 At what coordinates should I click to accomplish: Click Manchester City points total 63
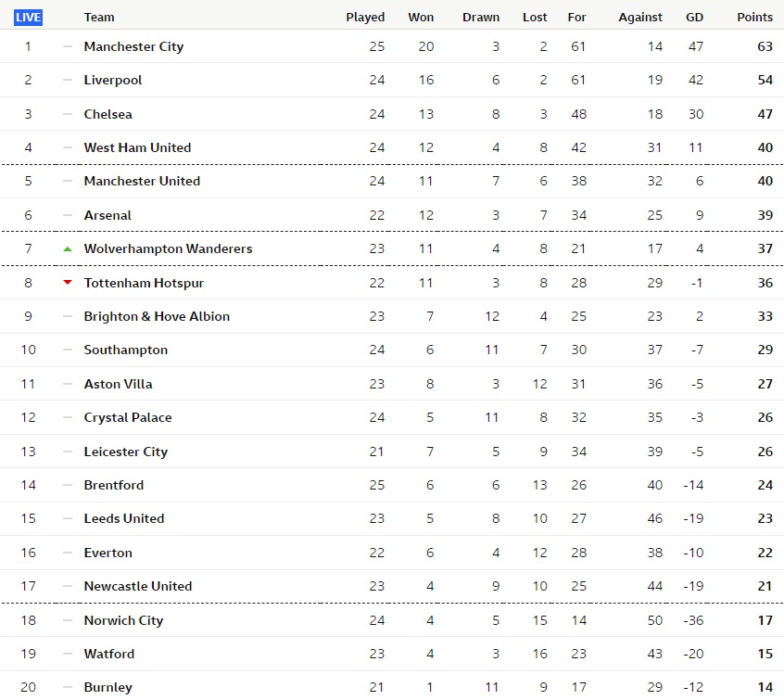point(765,46)
